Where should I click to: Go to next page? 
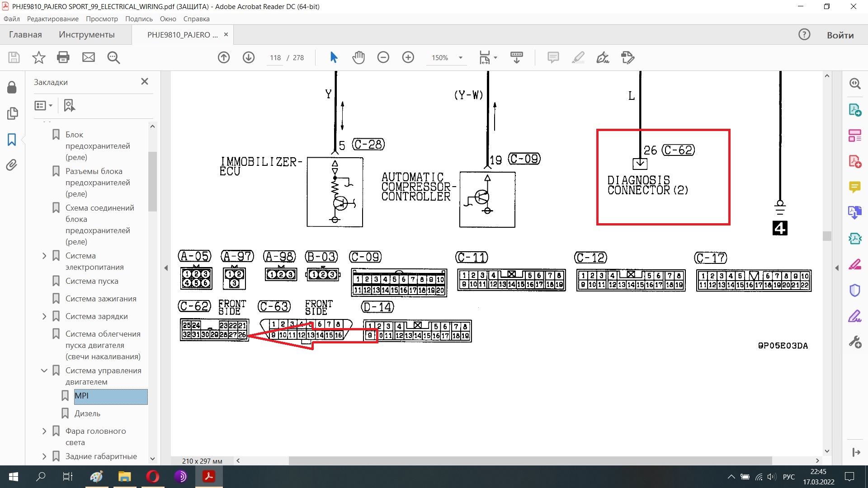249,57
